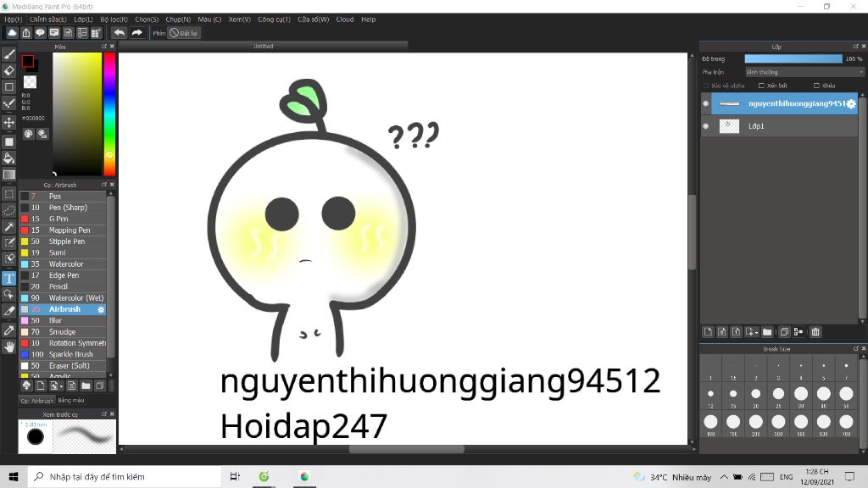This screenshot has height=488, width=868.
Task: Toggle visibility of nguyenthihuonggiang94512 layer
Action: (706, 103)
